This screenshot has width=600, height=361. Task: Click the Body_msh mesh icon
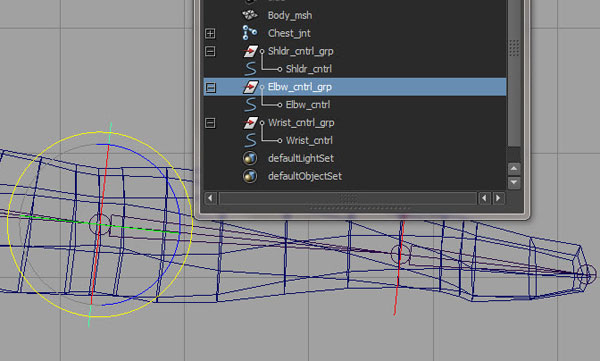[x=250, y=15]
